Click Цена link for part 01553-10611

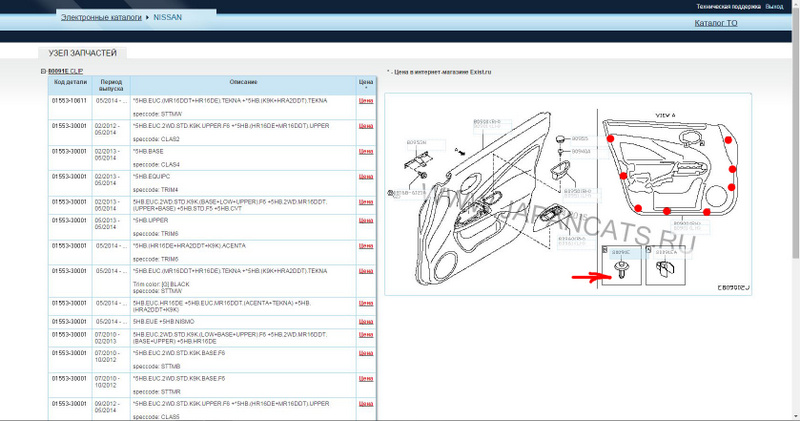[366, 101]
